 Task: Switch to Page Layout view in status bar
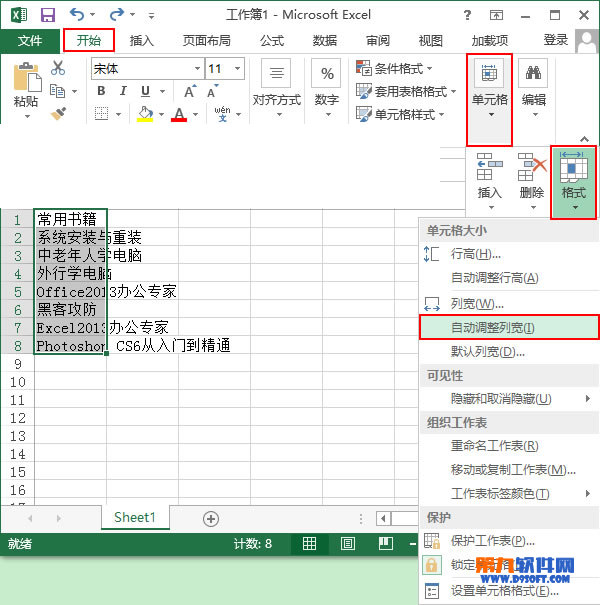[348, 544]
